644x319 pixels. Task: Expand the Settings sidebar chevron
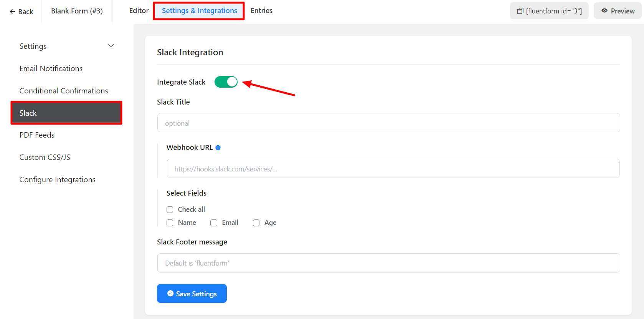[x=111, y=46]
